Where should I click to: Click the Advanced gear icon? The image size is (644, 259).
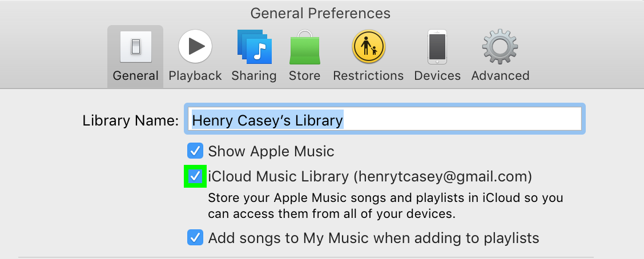click(500, 47)
